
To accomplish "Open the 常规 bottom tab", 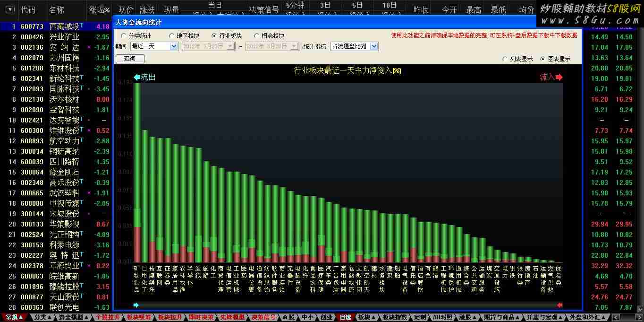I will [15, 317].
